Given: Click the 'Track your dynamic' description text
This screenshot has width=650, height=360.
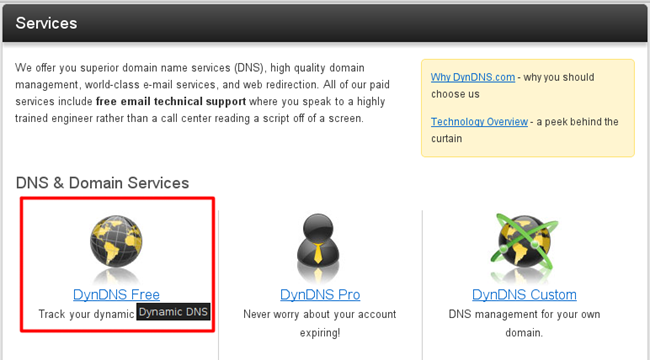Looking at the screenshot, I should (86, 314).
